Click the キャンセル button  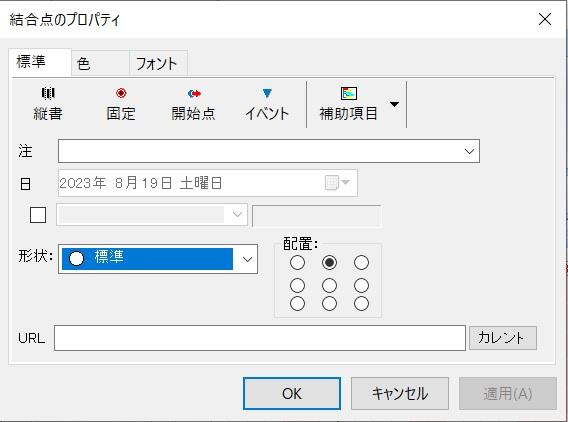click(x=400, y=393)
